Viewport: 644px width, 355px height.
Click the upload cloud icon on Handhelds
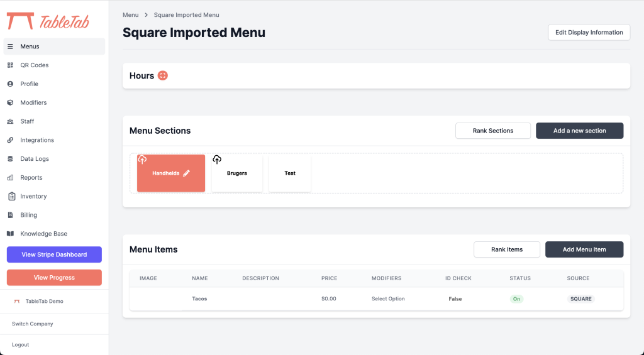click(142, 160)
